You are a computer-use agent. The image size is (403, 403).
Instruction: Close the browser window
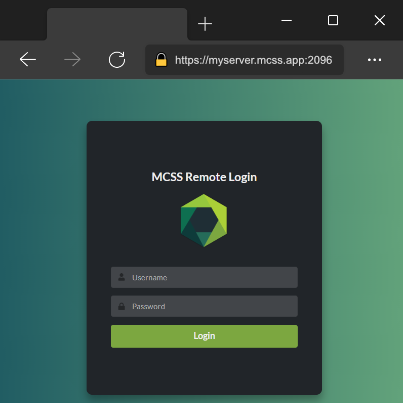[380, 20]
